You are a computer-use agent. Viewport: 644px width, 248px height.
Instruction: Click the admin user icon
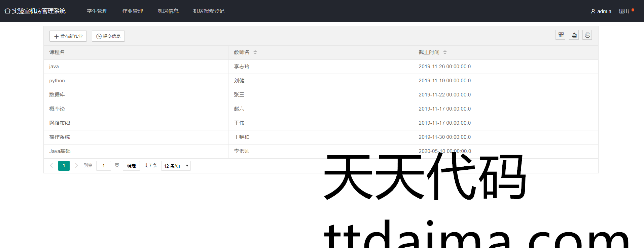pyautogui.click(x=593, y=11)
